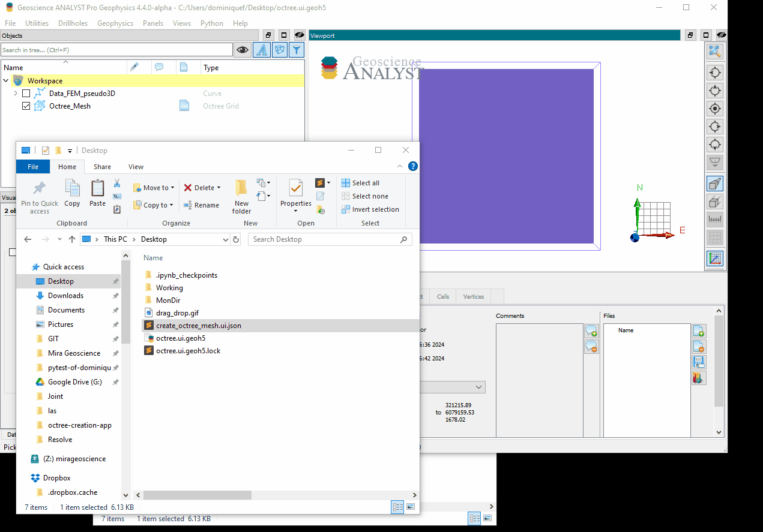The height and width of the screenshot is (532, 763).
Task: Click the remove comment bubble icon
Action: 591,347
